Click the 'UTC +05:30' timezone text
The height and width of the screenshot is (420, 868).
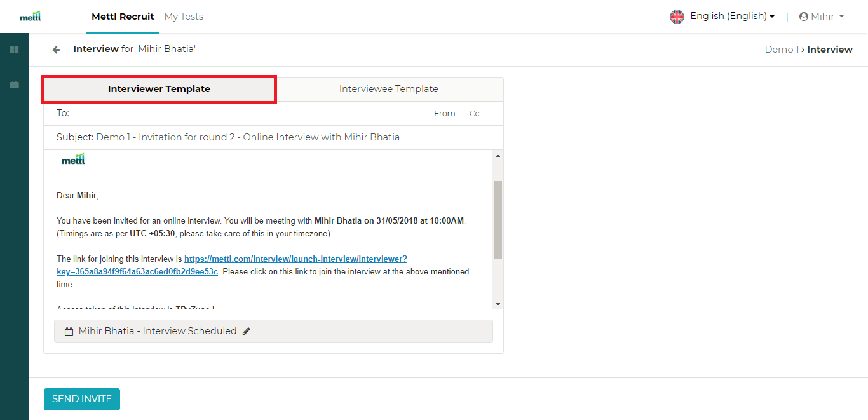coord(153,234)
